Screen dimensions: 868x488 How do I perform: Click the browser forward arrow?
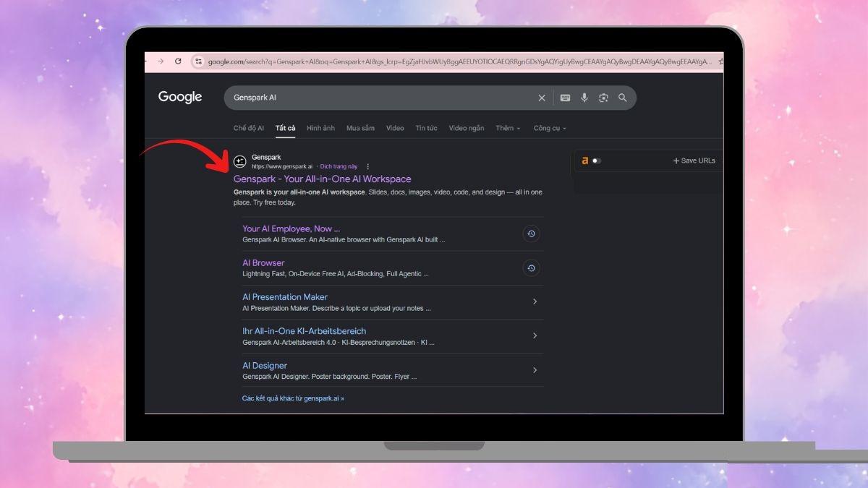161,61
